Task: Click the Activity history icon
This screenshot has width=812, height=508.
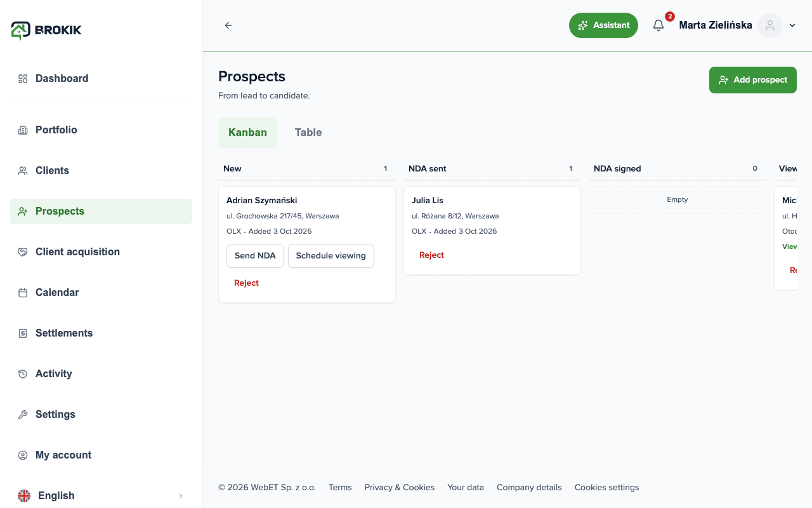Action: click(23, 374)
